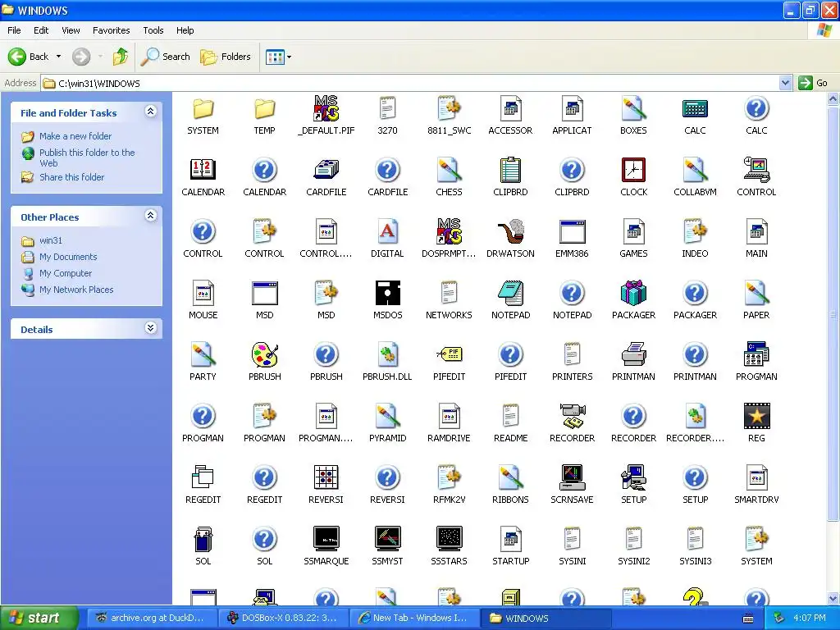Open the Tools menu
Image resolution: width=840 pixels, height=630 pixels.
point(153,30)
